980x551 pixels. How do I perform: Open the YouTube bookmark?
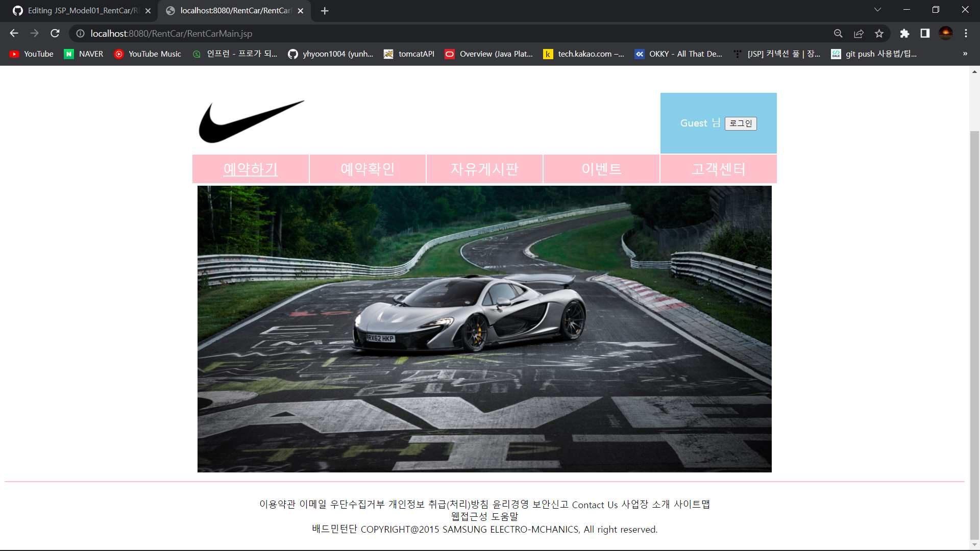31,54
